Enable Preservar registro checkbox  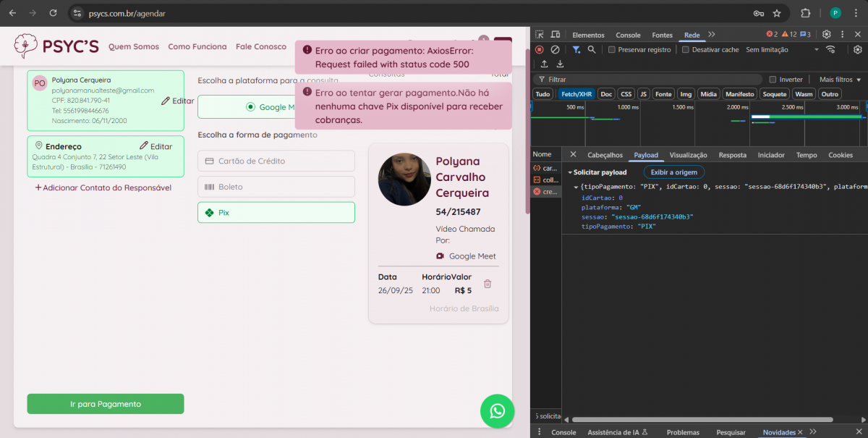612,50
